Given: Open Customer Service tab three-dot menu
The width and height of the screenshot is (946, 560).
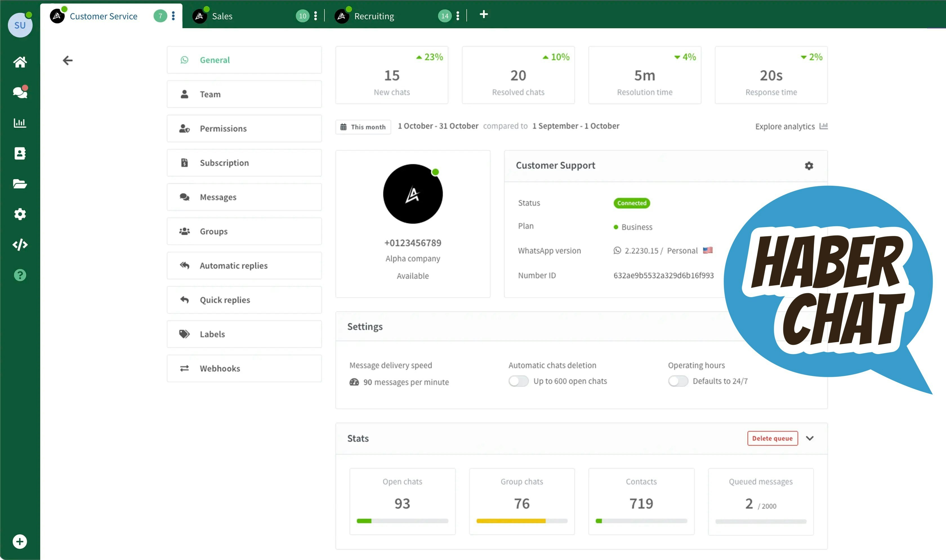Looking at the screenshot, I should point(173,16).
